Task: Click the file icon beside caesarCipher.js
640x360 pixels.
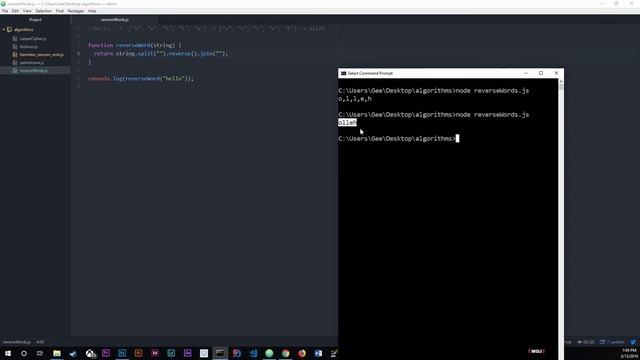Action: pos(15,39)
